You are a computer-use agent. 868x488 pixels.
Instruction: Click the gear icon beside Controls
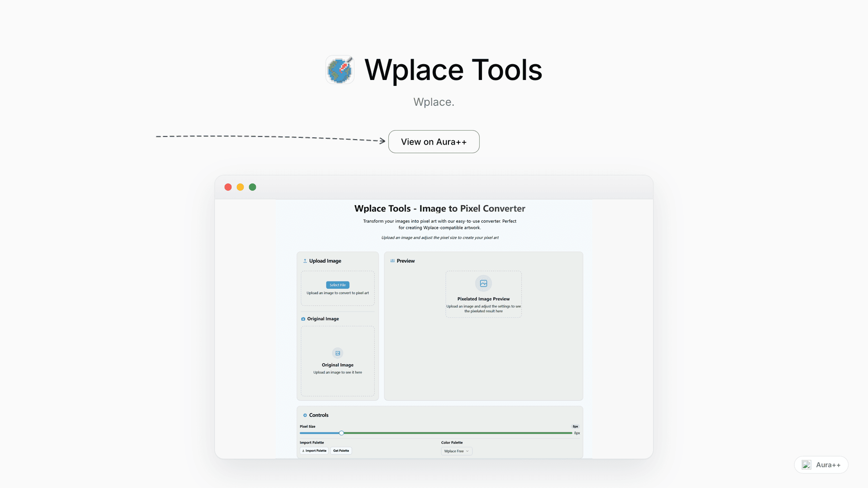(x=305, y=415)
